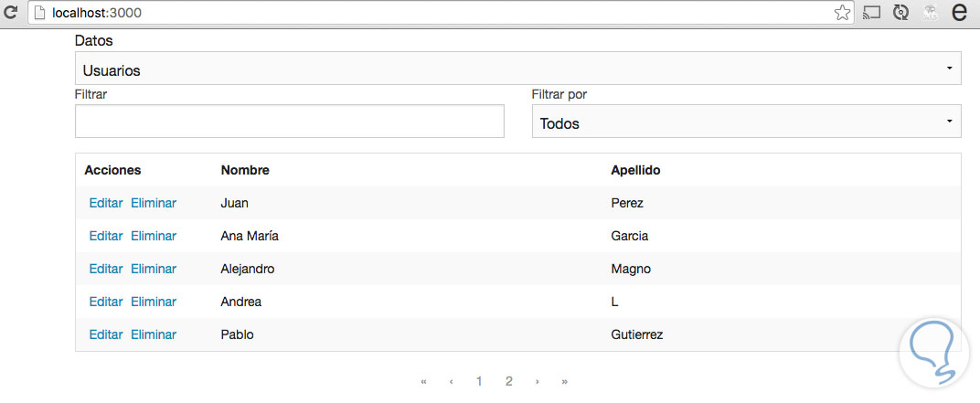Click the 'e' extension icon in toolbar
This screenshot has width=980, height=403.
(960, 13)
